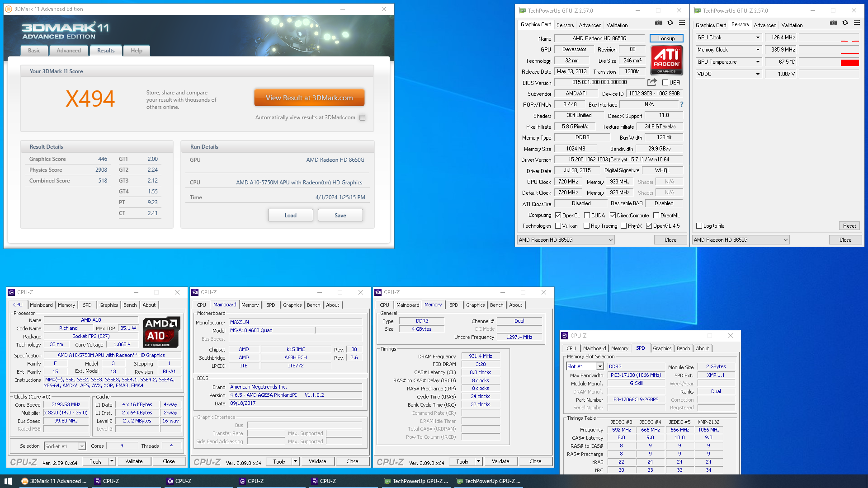Toggle the DirectML checkbox
Image resolution: width=868 pixels, height=488 pixels.
[656, 216]
